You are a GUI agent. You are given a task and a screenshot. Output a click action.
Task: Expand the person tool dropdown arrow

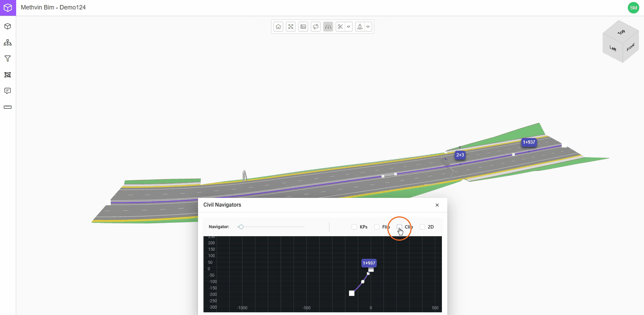(x=368, y=27)
